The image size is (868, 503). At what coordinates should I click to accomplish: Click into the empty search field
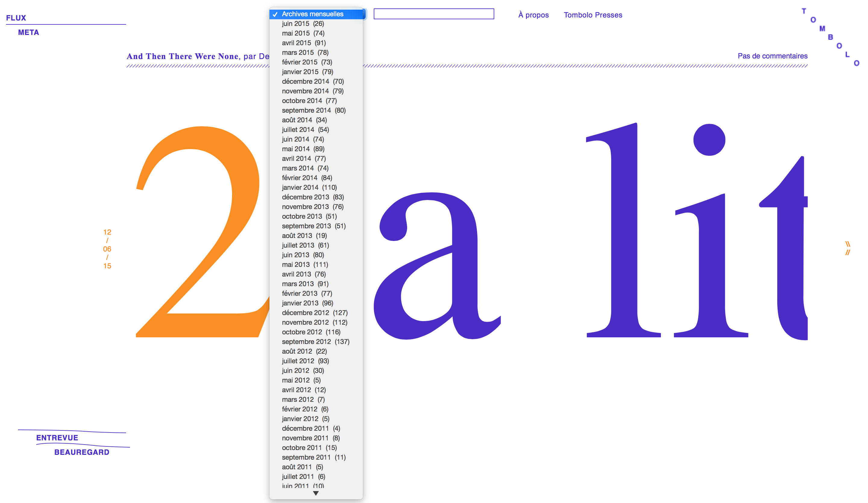tap(434, 14)
